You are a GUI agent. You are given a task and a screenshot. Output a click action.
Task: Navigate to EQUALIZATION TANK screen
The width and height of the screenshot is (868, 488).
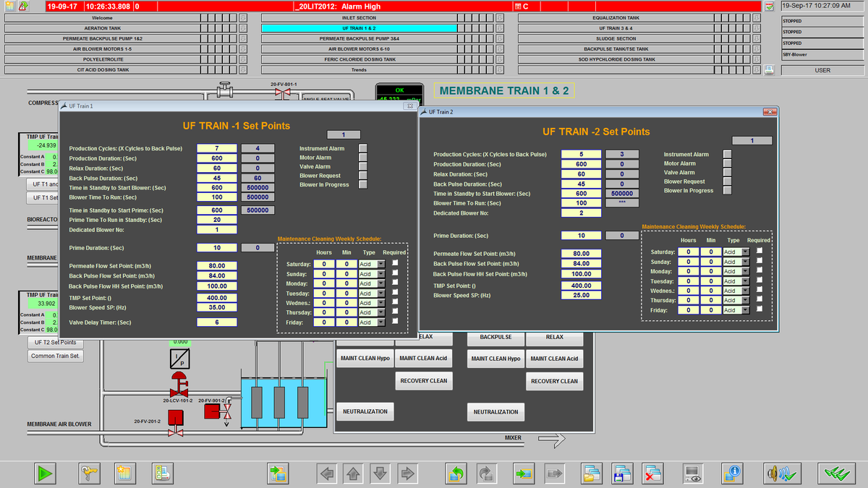(x=616, y=17)
